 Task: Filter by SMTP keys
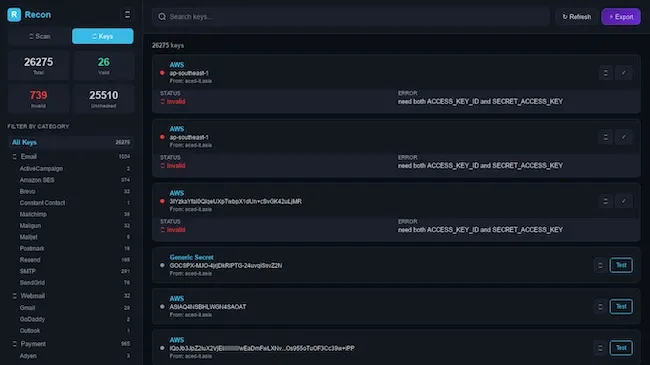74,271
